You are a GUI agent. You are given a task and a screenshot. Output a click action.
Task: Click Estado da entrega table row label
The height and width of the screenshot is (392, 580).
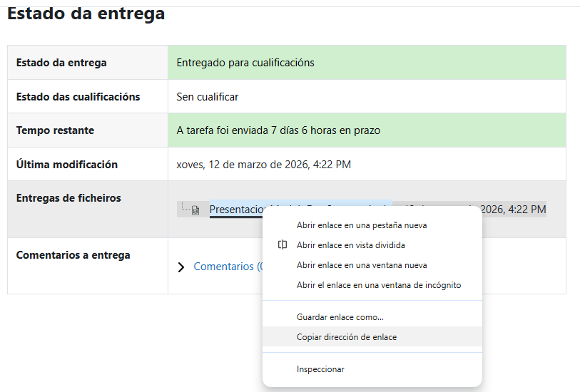point(61,63)
